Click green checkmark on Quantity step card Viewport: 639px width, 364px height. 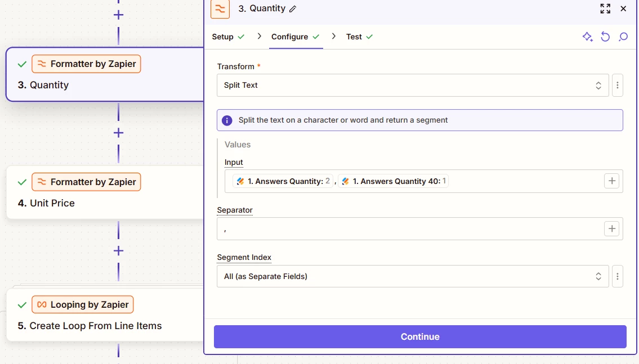[22, 64]
